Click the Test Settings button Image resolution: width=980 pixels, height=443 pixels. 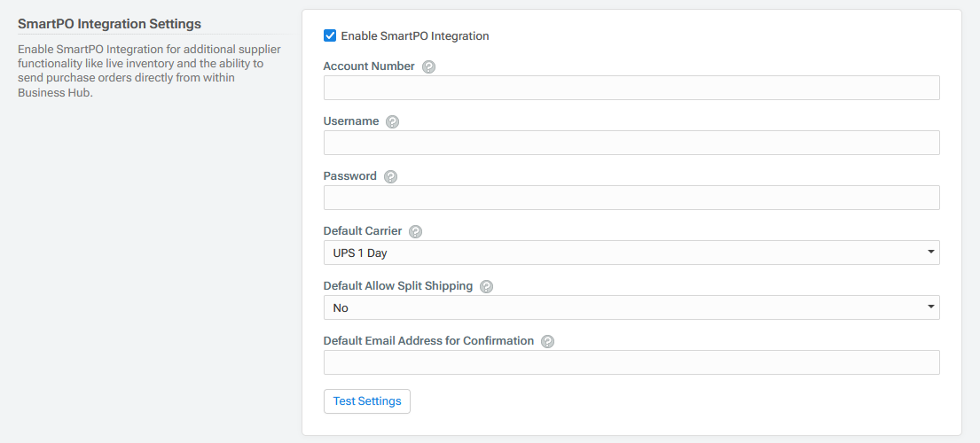pyautogui.click(x=367, y=401)
